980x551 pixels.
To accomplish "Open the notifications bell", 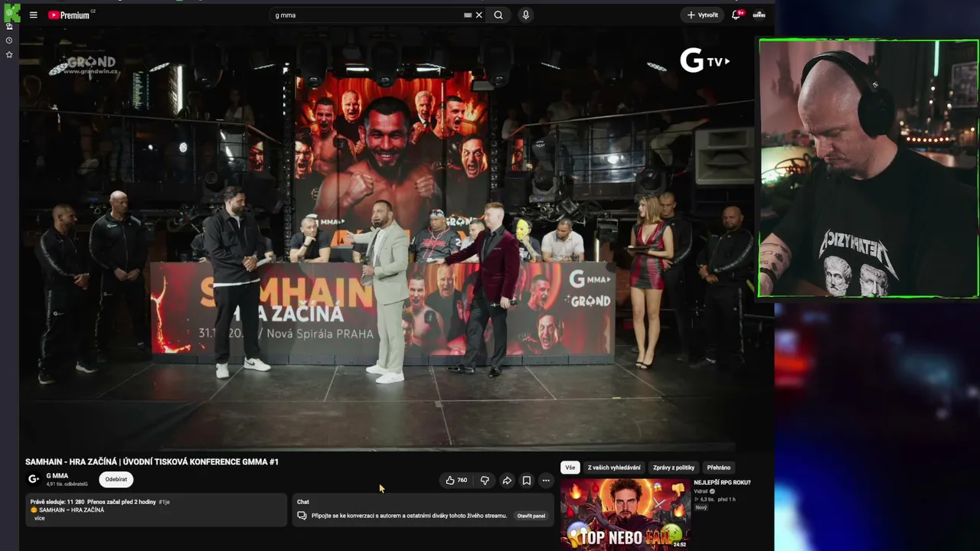I will point(736,15).
